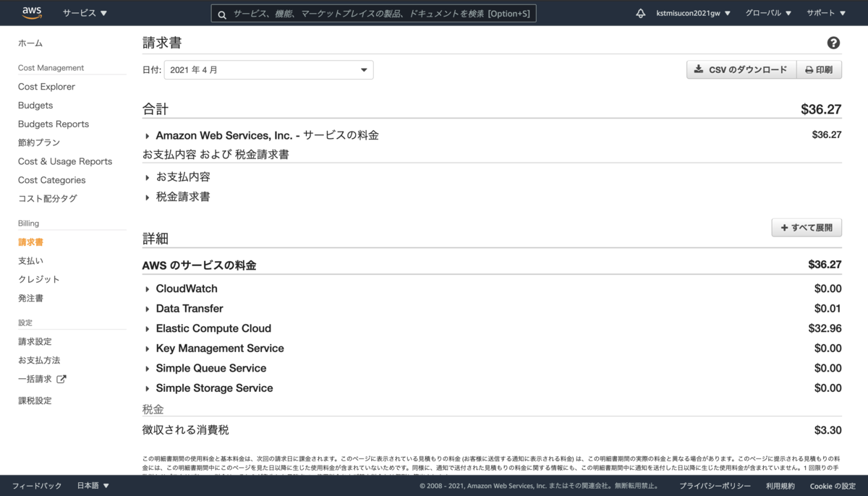Select 請求書 in sidebar
Screen dimensions: 868x496
30,242
